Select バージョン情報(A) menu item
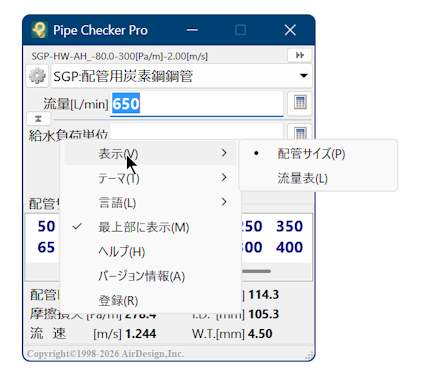Screen dimensions: 423x376 [x=150, y=276]
